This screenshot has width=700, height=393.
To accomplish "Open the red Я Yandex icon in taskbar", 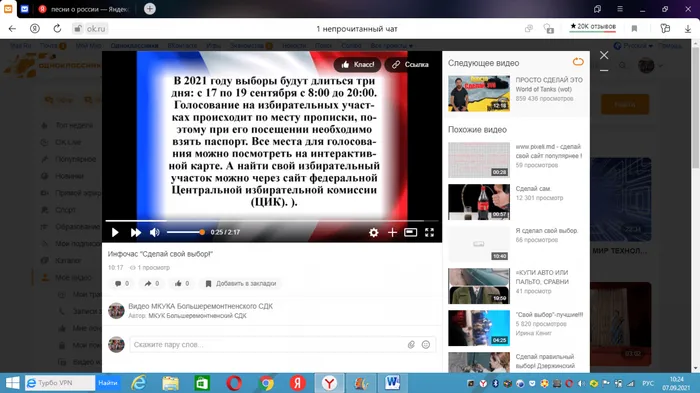I will (x=298, y=383).
